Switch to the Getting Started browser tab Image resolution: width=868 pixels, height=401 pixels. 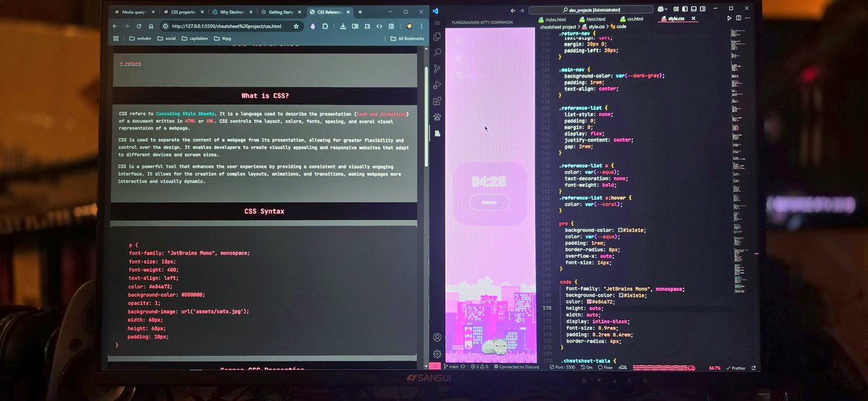click(282, 12)
